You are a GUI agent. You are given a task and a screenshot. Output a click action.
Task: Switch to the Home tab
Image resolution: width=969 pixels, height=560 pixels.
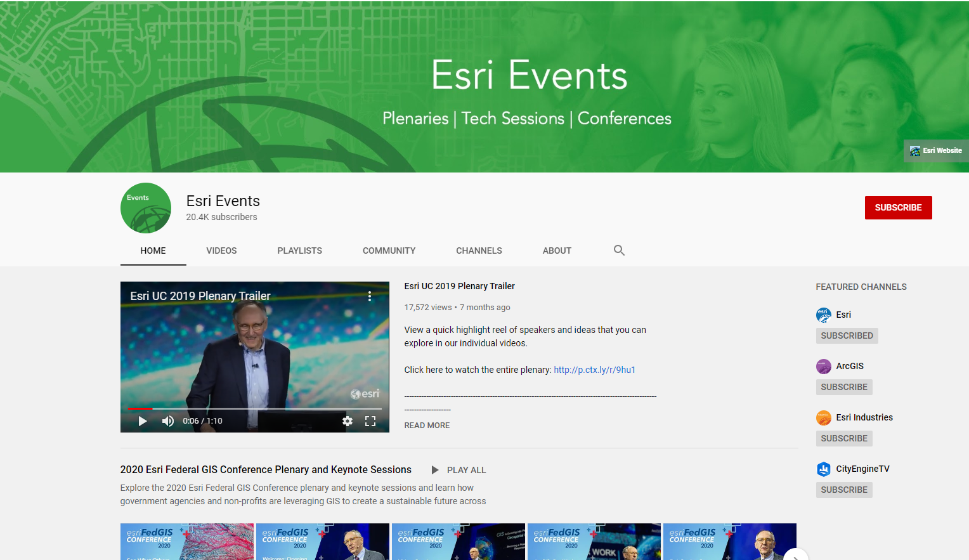[153, 251]
